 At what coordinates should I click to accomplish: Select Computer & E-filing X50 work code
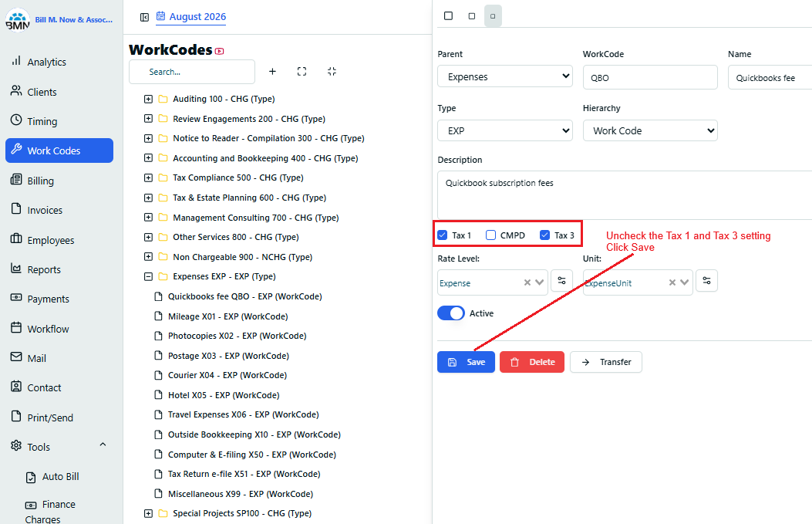[252, 455]
